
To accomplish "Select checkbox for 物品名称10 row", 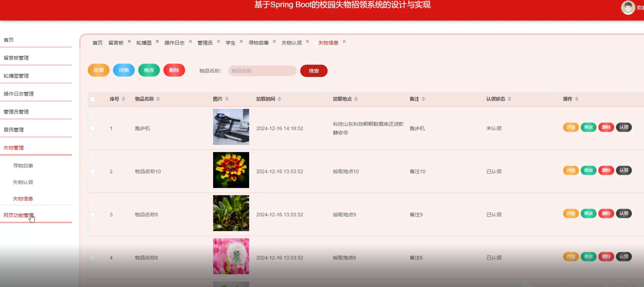I will [92, 171].
